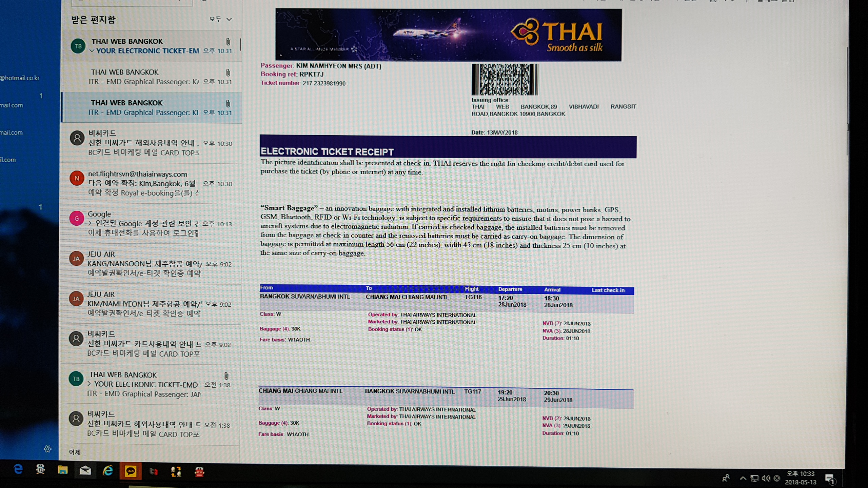Open Microsoft Edge from the taskbar
868x488 pixels.
point(18,469)
